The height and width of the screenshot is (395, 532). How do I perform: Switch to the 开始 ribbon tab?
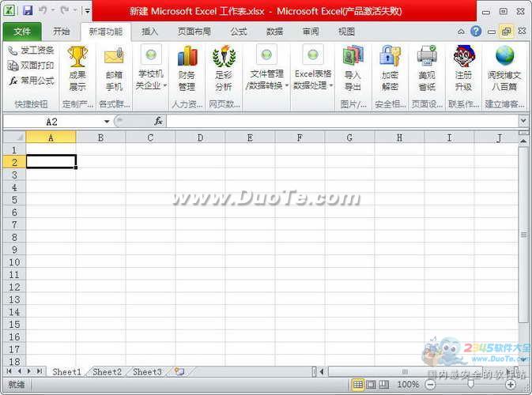[x=62, y=32]
